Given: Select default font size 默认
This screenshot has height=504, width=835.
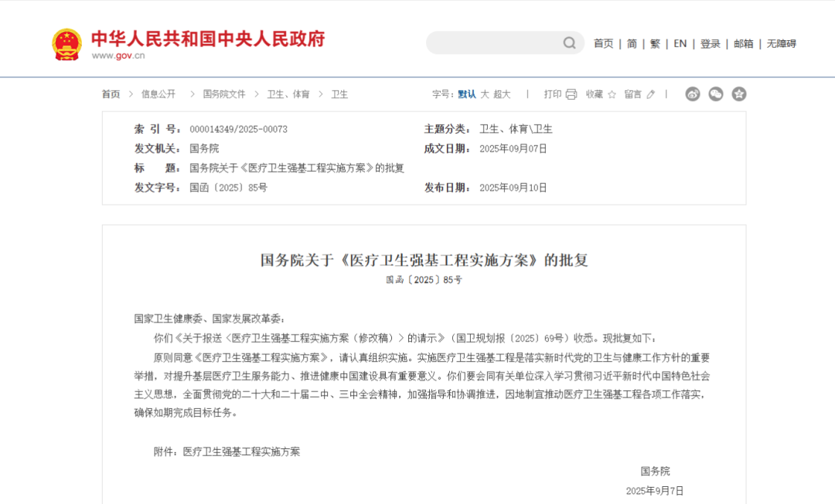Looking at the screenshot, I should coord(467,94).
